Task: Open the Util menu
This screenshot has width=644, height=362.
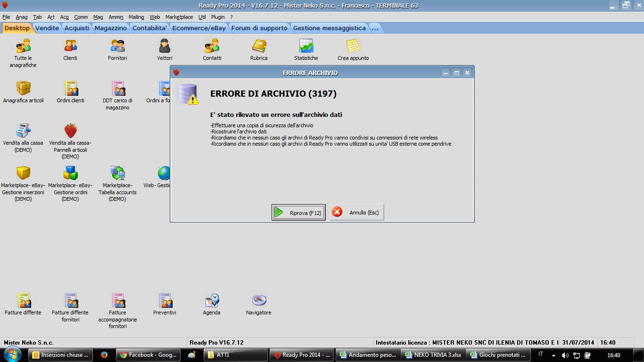Action: coord(202,17)
